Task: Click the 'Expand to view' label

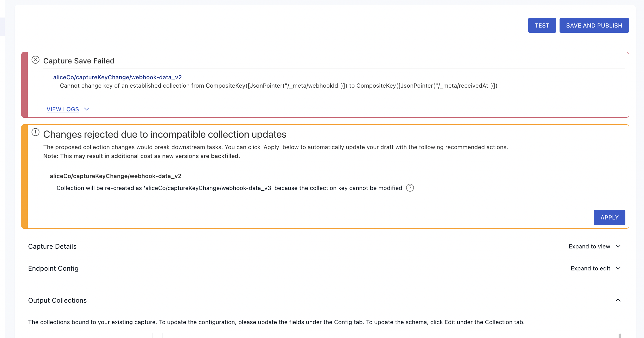Action: 589,246
